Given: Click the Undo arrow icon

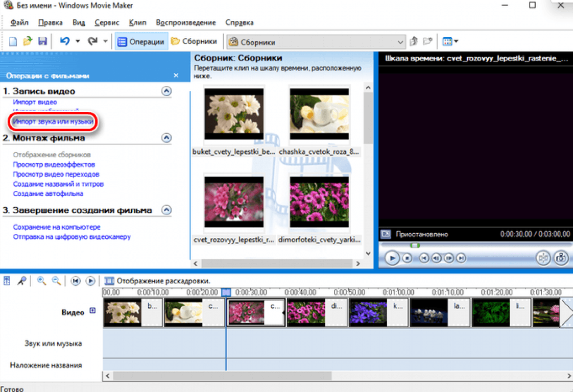Looking at the screenshot, I should tap(65, 41).
